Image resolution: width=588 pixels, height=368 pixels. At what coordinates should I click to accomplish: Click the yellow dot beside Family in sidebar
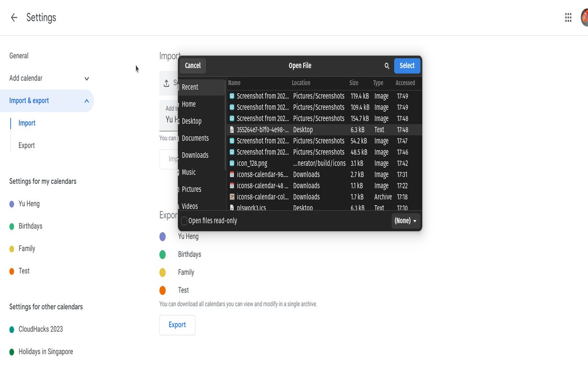(x=12, y=249)
